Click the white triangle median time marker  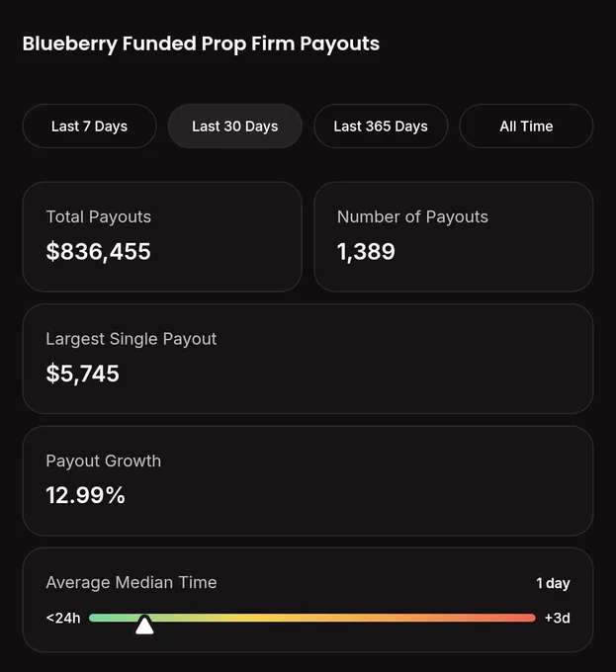click(x=144, y=626)
